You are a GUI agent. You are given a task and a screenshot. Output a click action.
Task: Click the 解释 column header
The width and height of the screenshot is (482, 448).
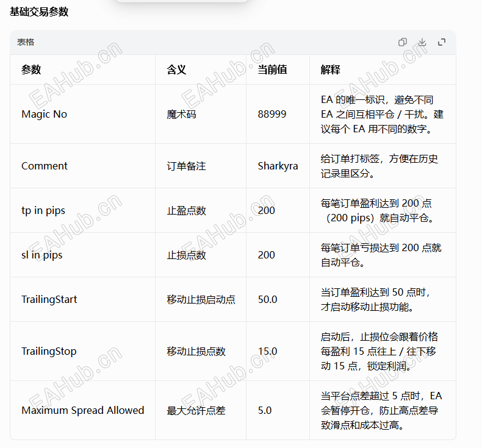(x=331, y=69)
